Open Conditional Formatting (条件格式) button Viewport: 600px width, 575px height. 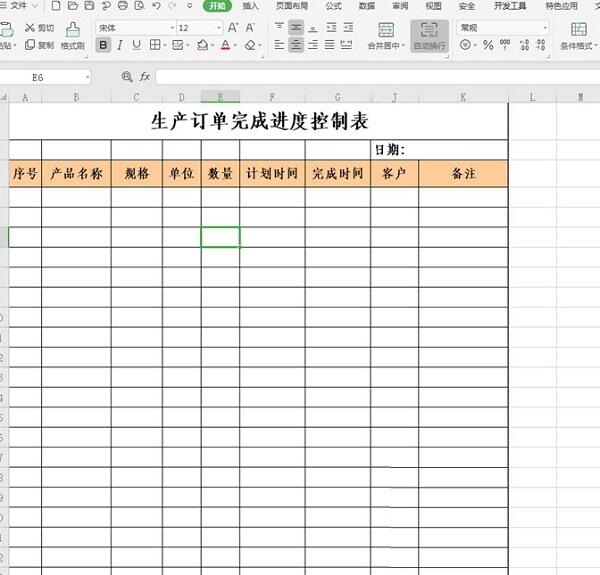click(579, 36)
